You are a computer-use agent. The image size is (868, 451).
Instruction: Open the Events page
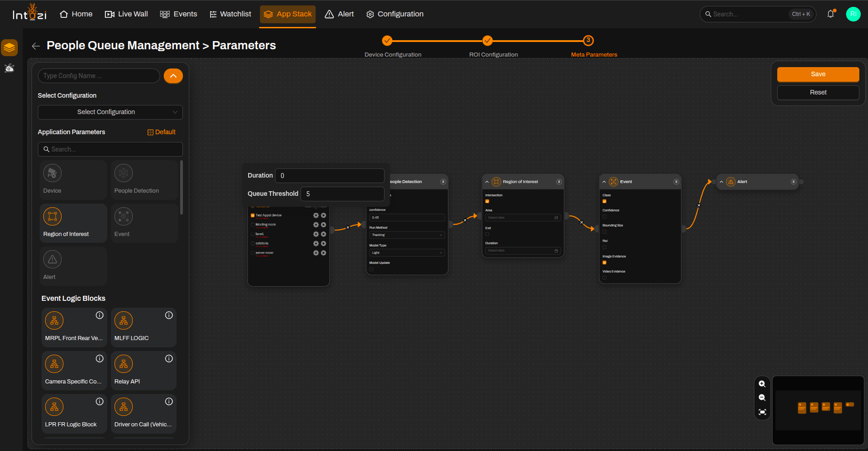(179, 14)
